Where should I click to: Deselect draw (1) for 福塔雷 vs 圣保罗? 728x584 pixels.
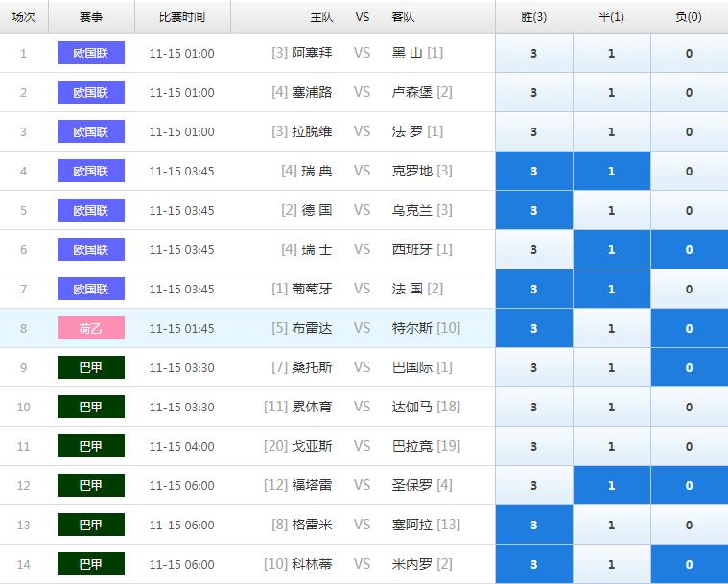tap(612, 485)
